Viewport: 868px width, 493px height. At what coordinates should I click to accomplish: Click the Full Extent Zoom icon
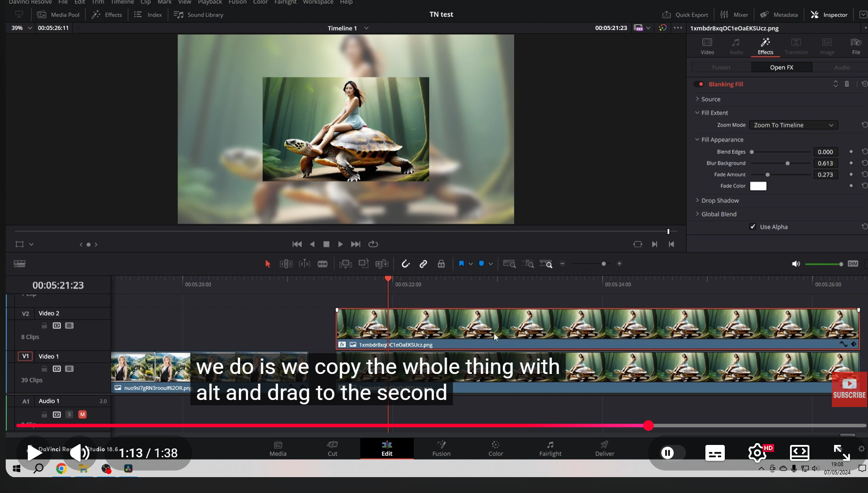point(509,264)
